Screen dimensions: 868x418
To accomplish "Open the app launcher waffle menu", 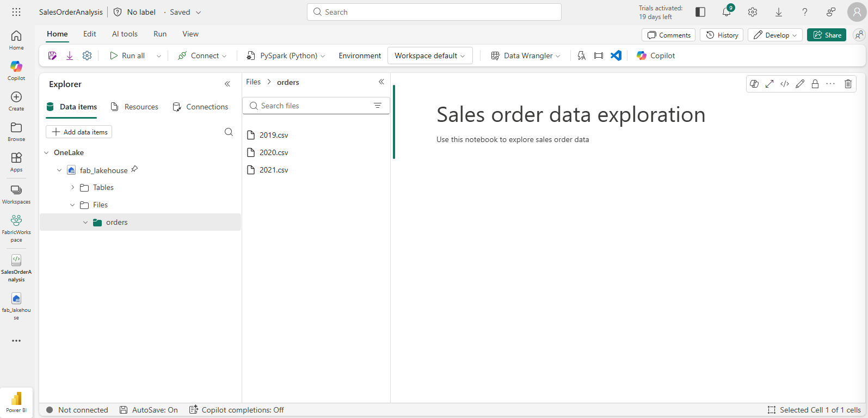I will coord(16,12).
